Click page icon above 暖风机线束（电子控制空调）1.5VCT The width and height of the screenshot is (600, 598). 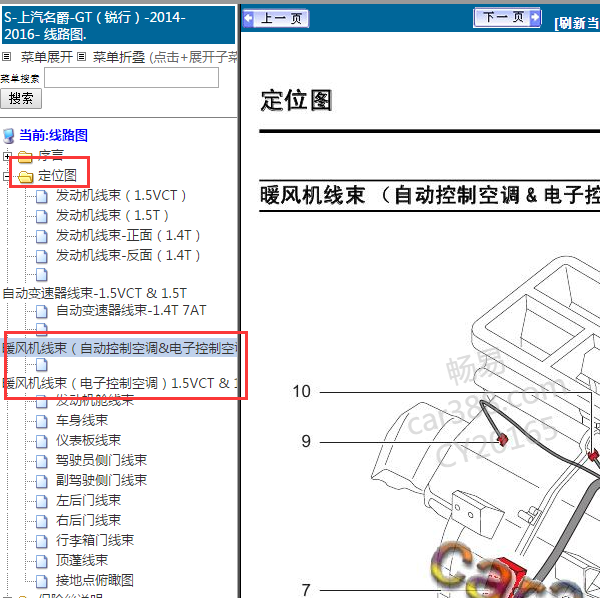pyautogui.click(x=41, y=365)
